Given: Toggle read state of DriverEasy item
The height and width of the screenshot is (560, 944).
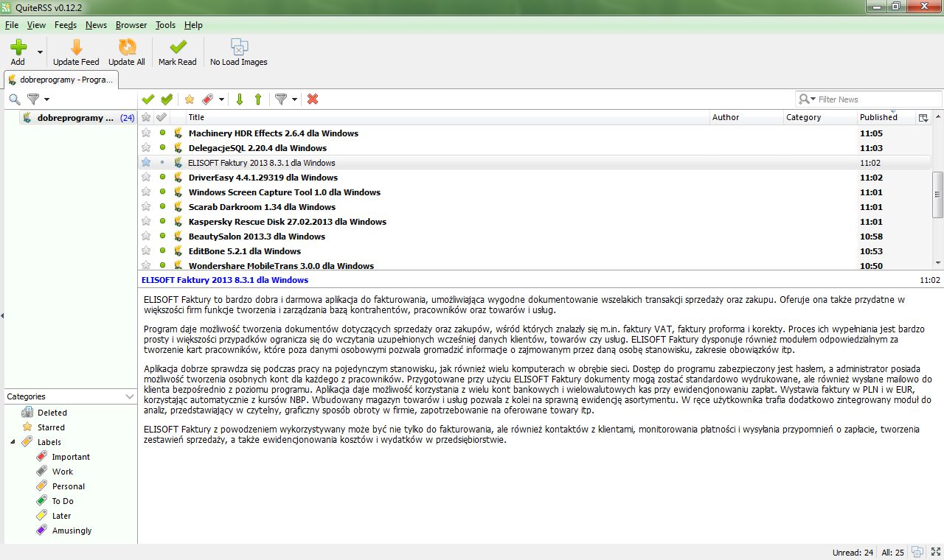Looking at the screenshot, I should point(162,178).
